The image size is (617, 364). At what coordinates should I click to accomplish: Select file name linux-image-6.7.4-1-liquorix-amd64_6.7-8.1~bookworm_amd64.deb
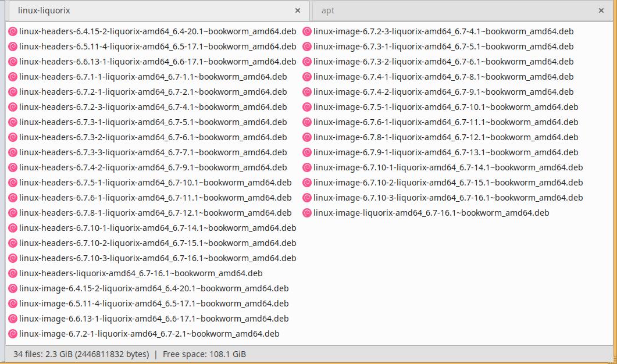click(444, 77)
